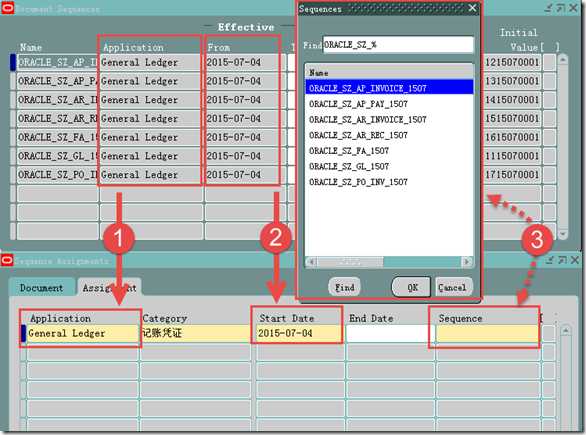586x435 pixels.
Task: Click the Oracle icon of Sequence Assignments window
Action: click(7, 260)
